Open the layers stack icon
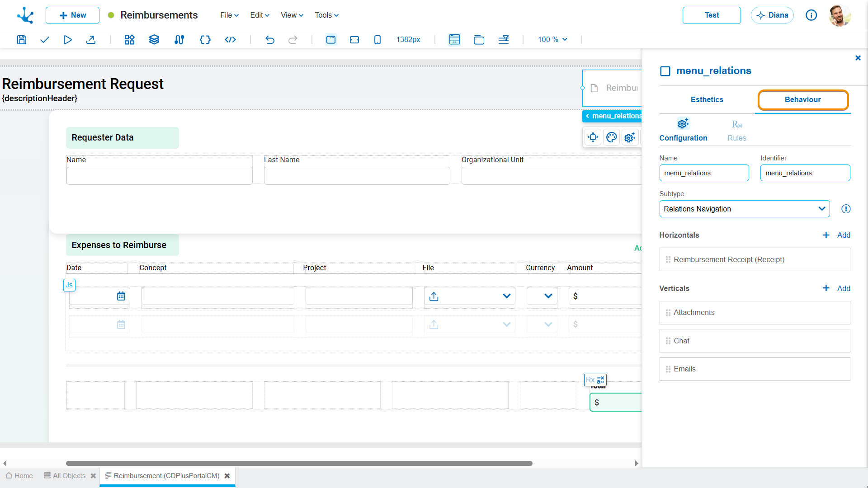Screen dimensions: 868x488 coord(154,40)
